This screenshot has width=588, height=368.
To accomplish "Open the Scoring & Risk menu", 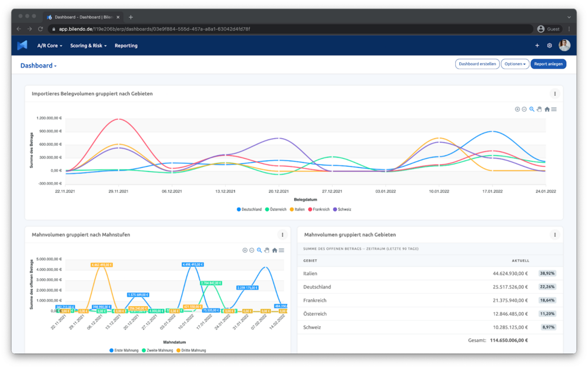I will click(88, 45).
